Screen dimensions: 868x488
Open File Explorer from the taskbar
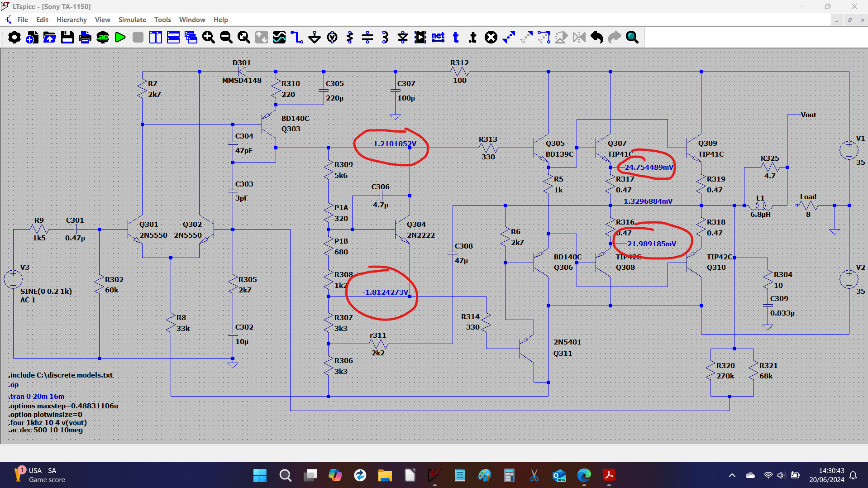point(385,475)
